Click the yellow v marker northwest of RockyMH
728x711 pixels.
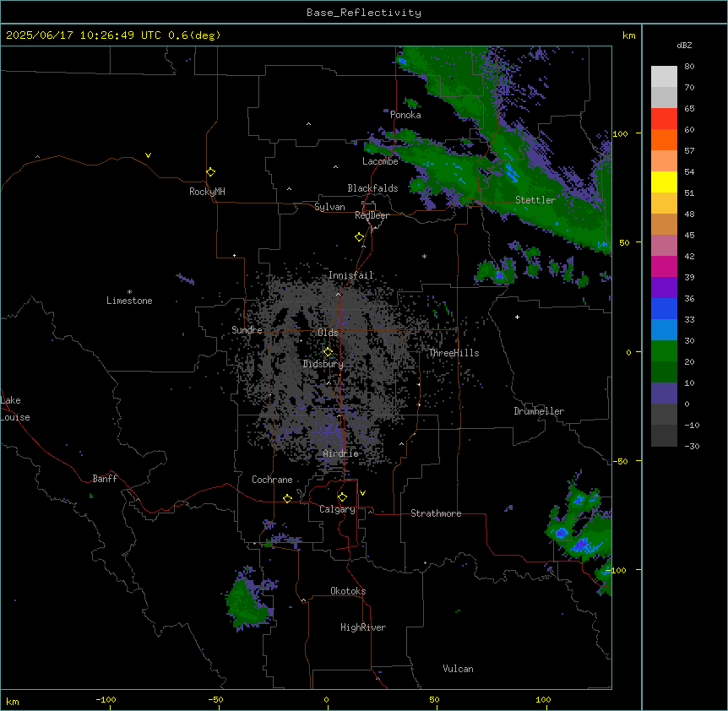tap(148, 155)
